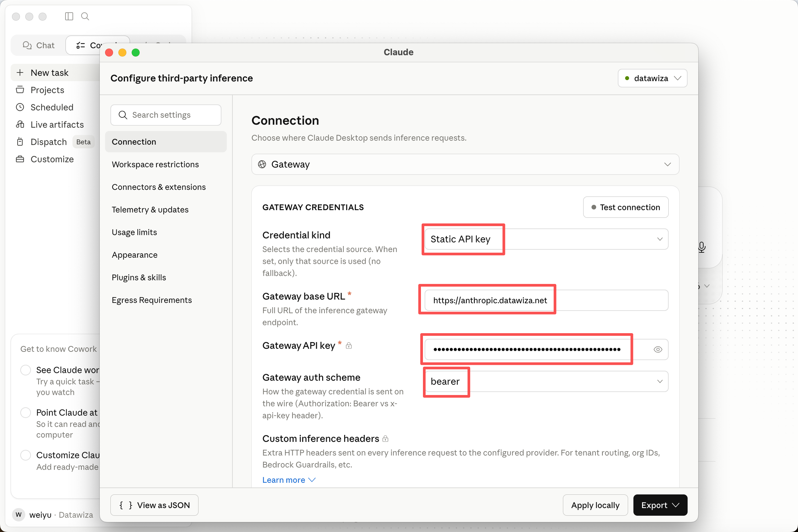
Task: Click the magnifier icon in Search settings
Action: click(123, 115)
